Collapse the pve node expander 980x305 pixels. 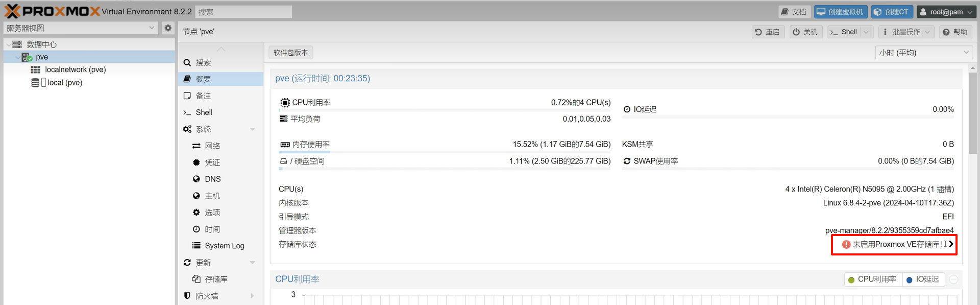pyautogui.click(x=18, y=57)
